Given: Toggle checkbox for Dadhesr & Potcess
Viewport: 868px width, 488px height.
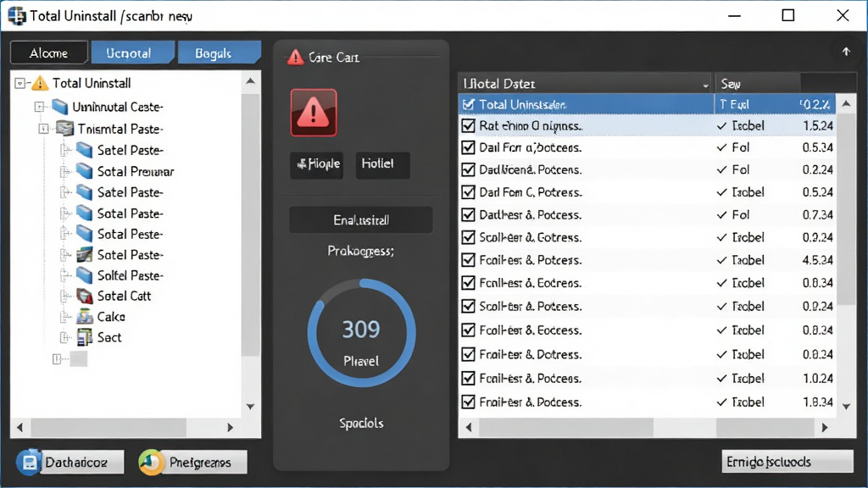Looking at the screenshot, I should 468,214.
